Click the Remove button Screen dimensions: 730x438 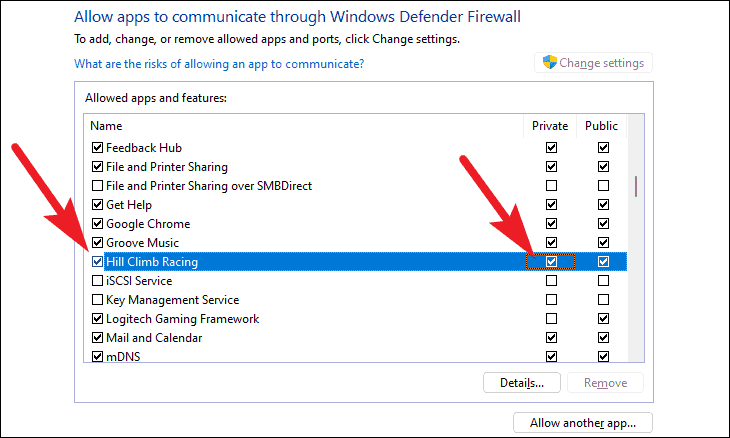[605, 383]
